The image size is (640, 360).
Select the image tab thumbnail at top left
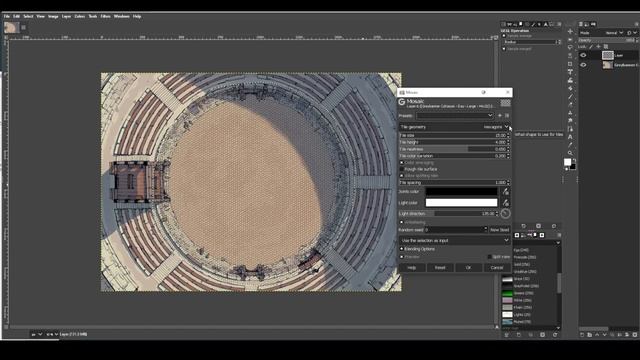[11, 27]
